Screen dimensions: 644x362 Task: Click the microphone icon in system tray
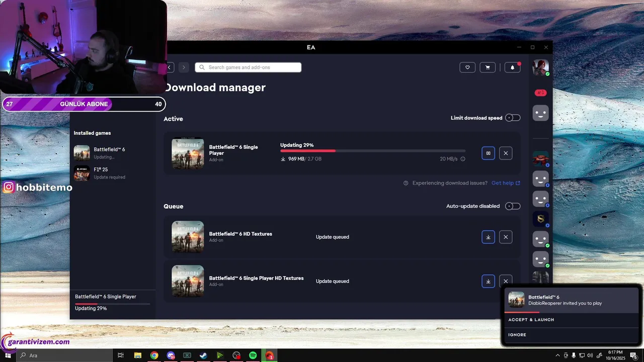(x=574, y=355)
